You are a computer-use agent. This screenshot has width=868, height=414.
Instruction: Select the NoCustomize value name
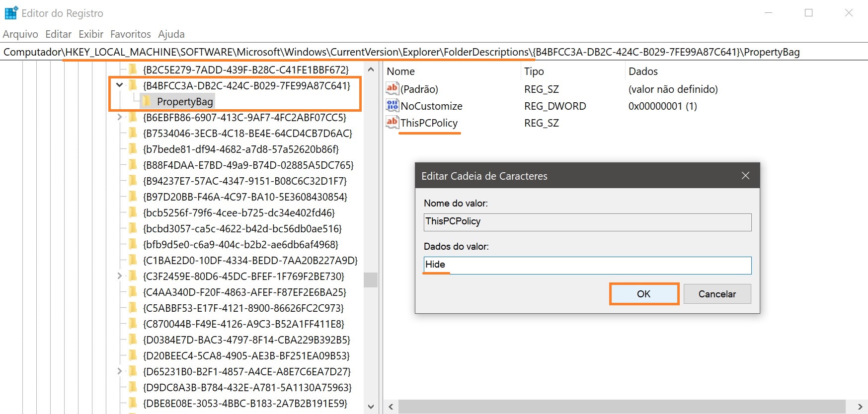click(x=431, y=106)
